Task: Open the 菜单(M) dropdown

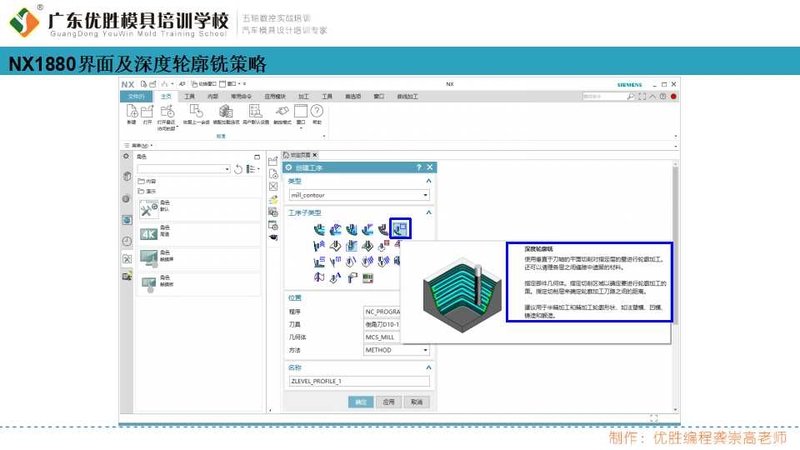Action: 139,145
